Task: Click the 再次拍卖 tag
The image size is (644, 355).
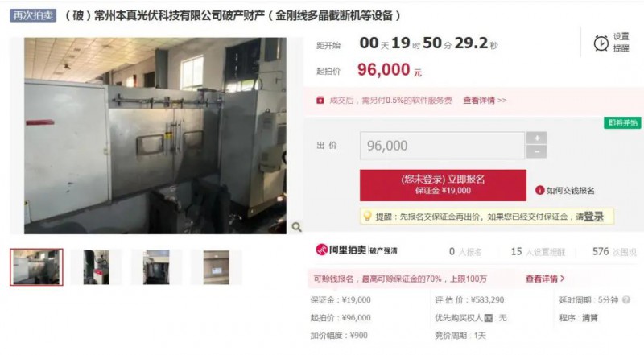Action: click(33, 15)
